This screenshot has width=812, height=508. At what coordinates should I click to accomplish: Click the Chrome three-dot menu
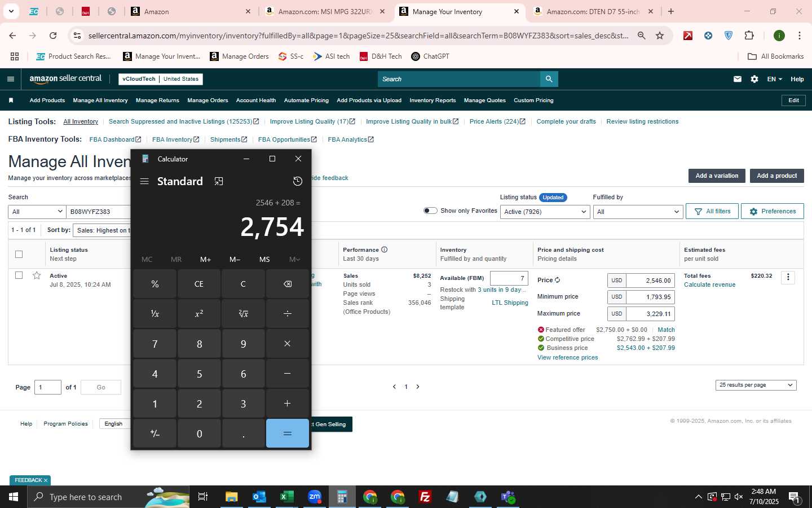click(x=800, y=36)
